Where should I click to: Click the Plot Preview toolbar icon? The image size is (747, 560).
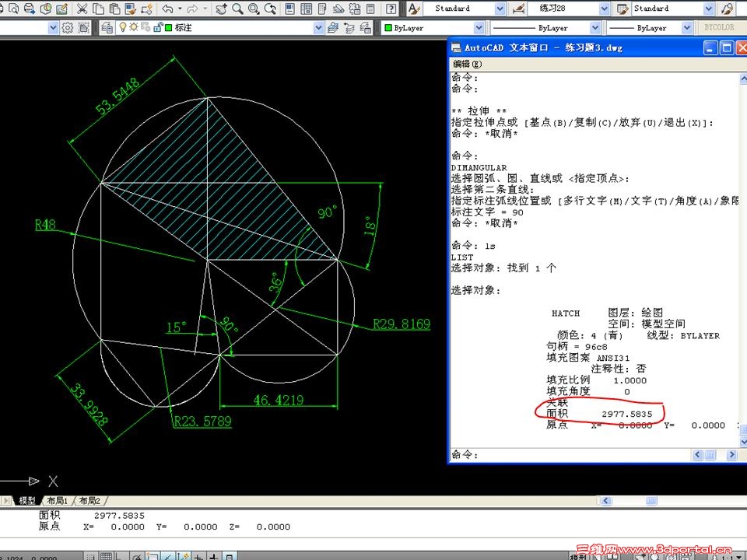pyautogui.click(x=13, y=8)
